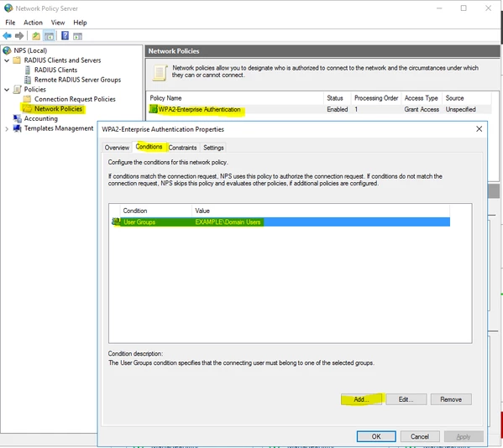Switch to the Settings tab
This screenshot has width=503, height=448.
213,148
